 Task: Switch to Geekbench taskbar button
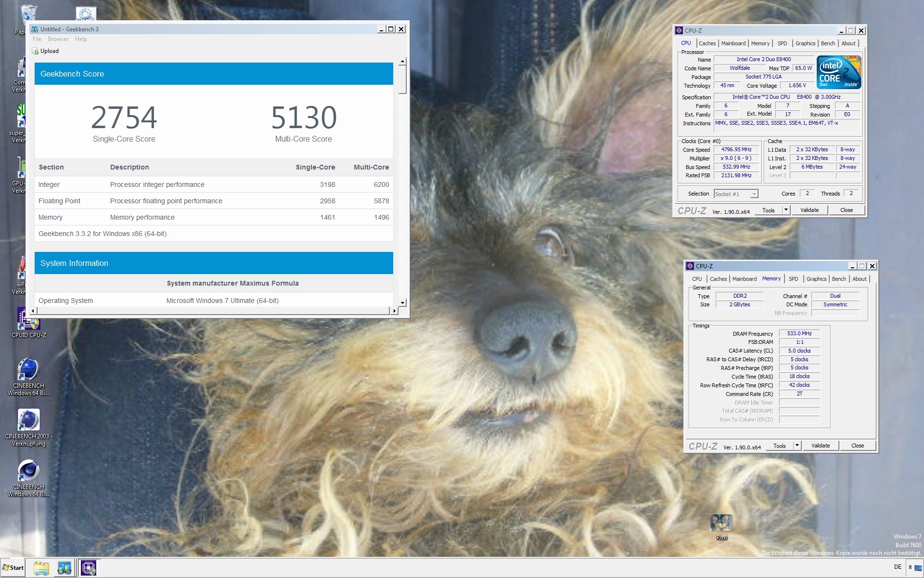click(64, 568)
